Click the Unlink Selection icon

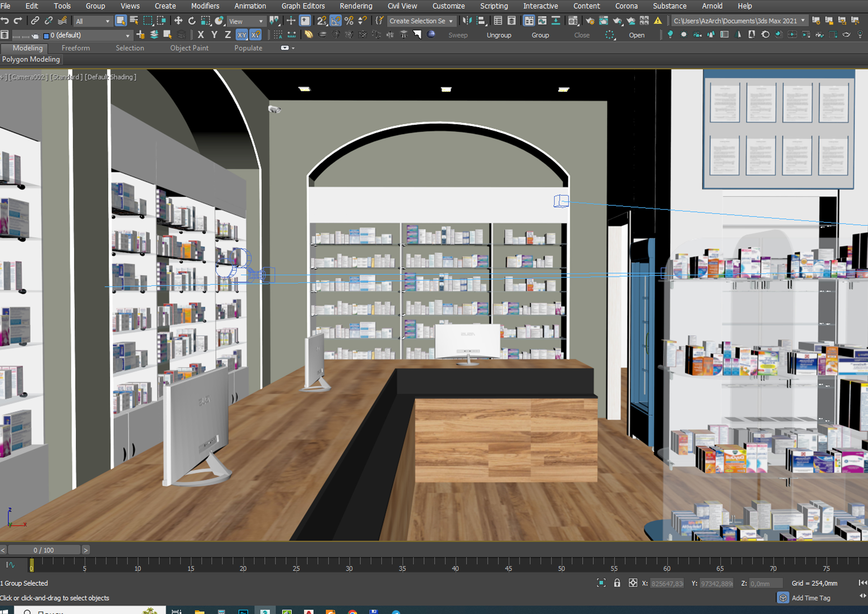coord(48,21)
